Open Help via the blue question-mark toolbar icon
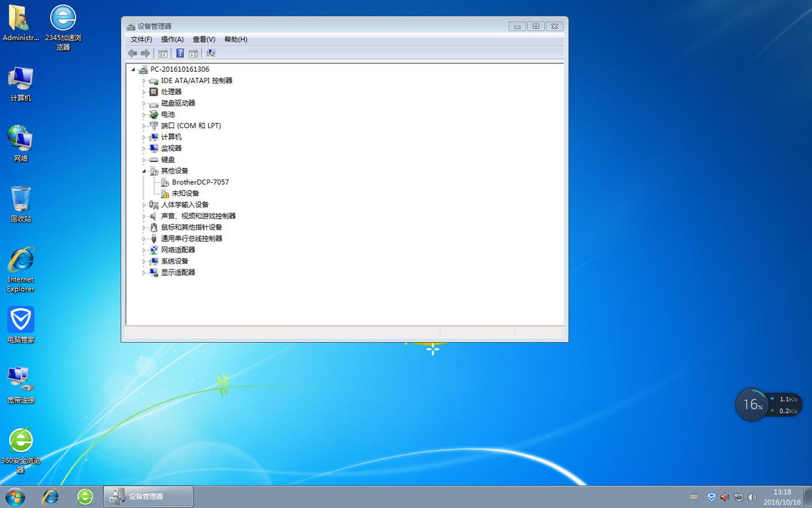 pyautogui.click(x=180, y=53)
